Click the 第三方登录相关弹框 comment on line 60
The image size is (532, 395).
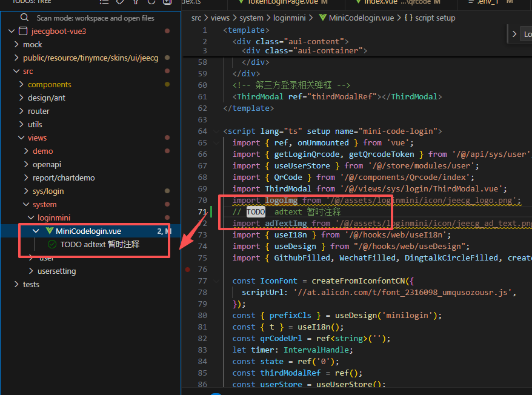(293, 85)
